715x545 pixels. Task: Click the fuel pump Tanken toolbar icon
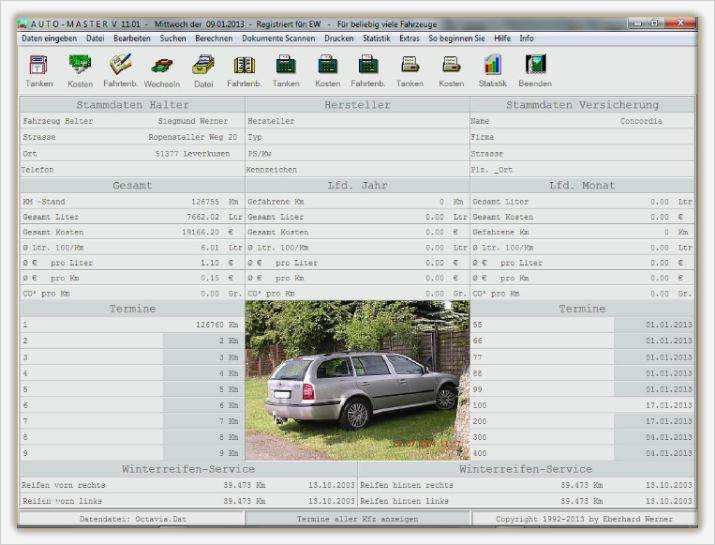39,66
